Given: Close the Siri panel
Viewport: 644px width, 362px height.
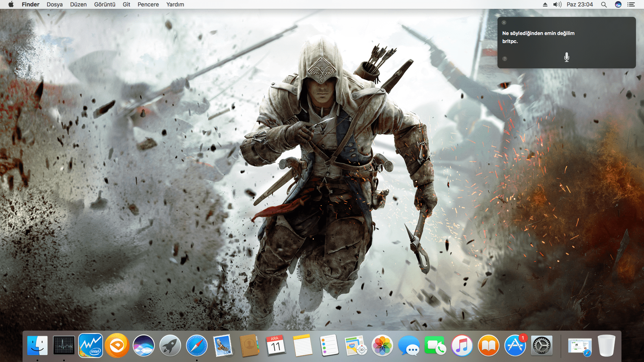Looking at the screenshot, I should (x=504, y=23).
